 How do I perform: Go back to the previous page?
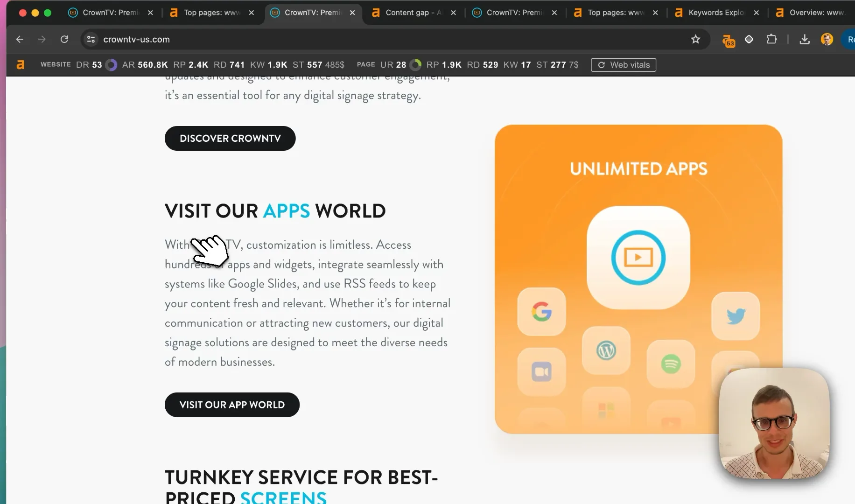click(20, 40)
